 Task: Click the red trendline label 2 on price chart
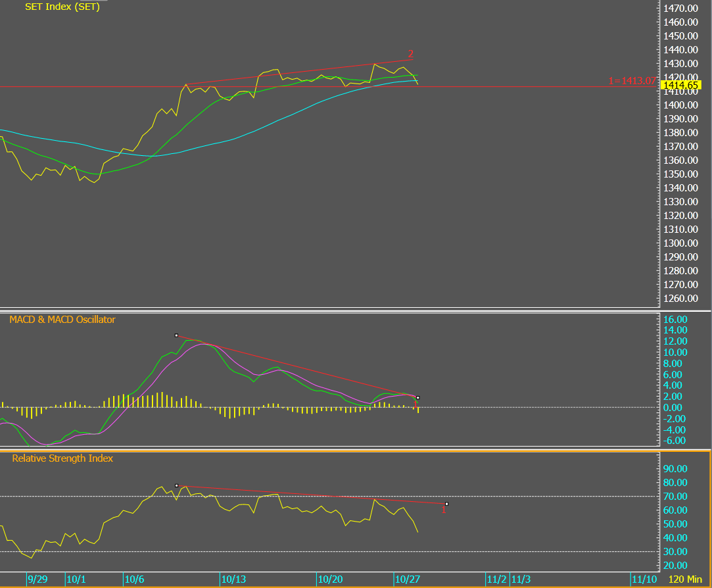click(410, 54)
